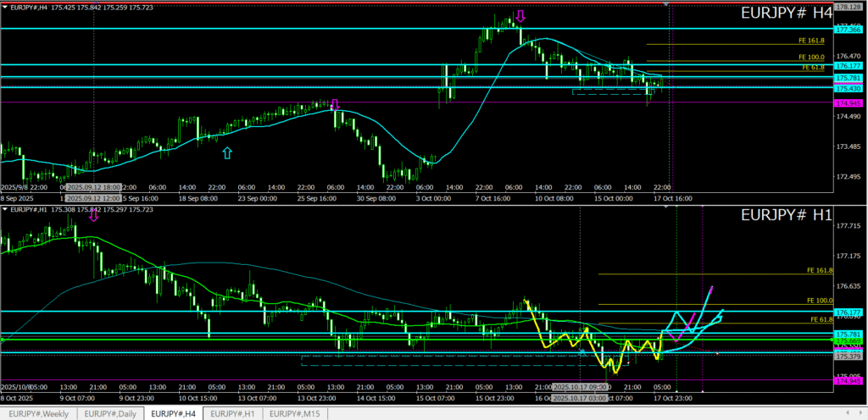Select the 178.128 price label at top
Viewport: 868px width, 420px height.
pyautogui.click(x=849, y=7)
